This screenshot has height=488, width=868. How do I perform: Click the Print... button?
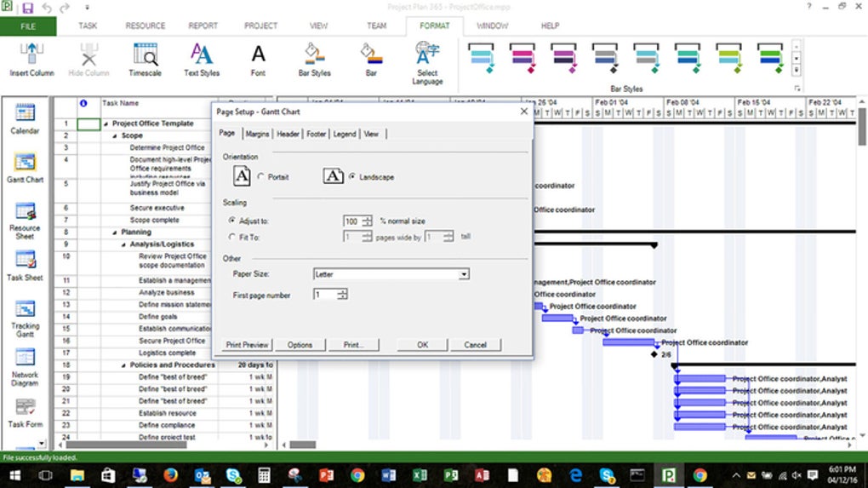353,345
